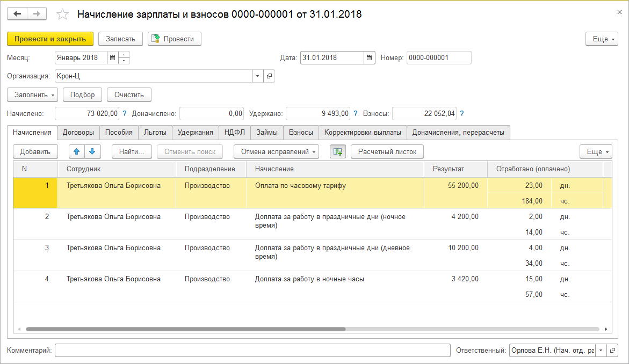
Task: Close the document form with X
Action: (619, 12)
